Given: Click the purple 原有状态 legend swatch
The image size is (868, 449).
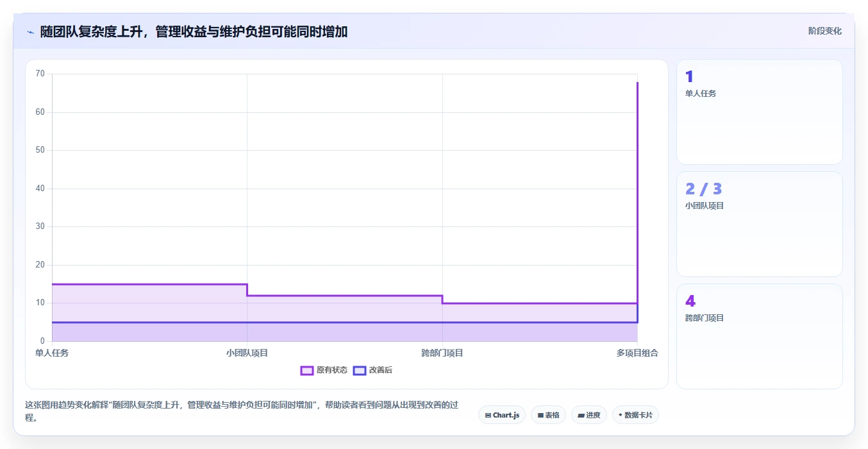Looking at the screenshot, I should (x=307, y=370).
